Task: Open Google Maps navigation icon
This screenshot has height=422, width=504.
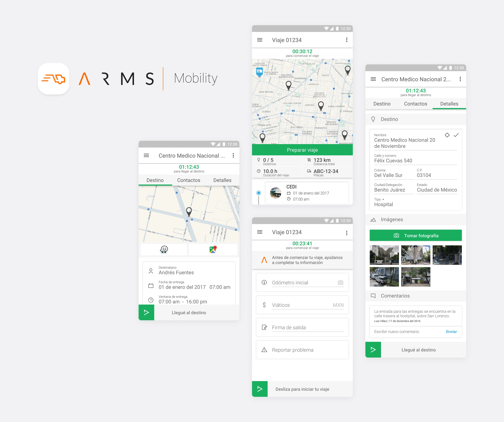Action: click(213, 250)
